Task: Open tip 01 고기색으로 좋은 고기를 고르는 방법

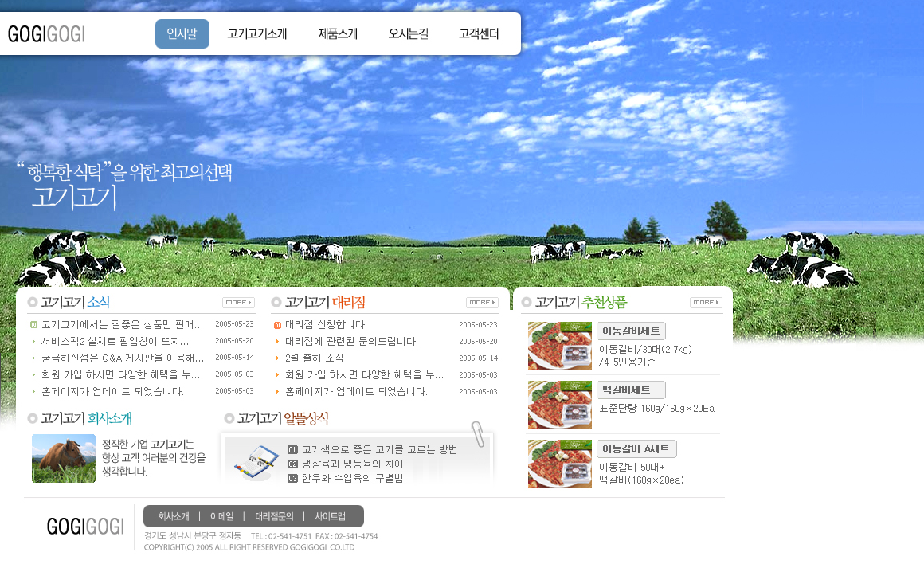Action: point(378,450)
